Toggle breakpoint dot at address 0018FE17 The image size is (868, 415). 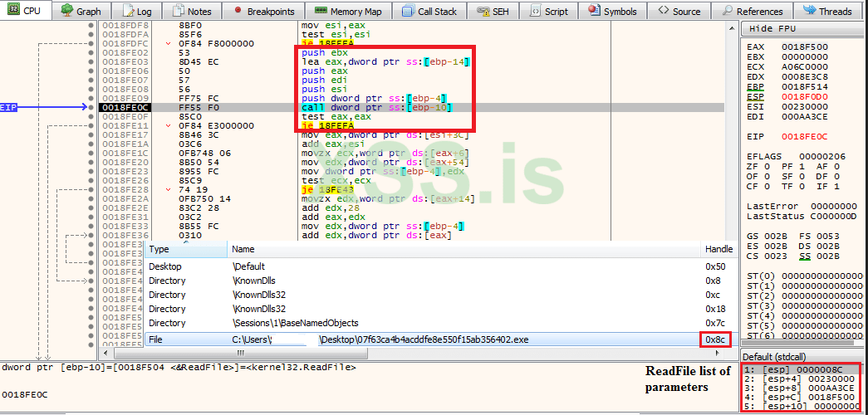(91, 134)
